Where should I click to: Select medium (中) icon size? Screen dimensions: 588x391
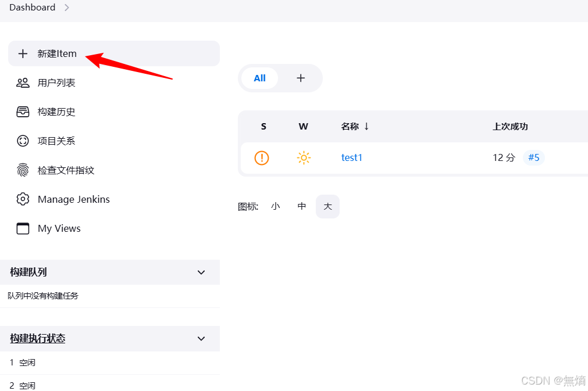pos(302,206)
